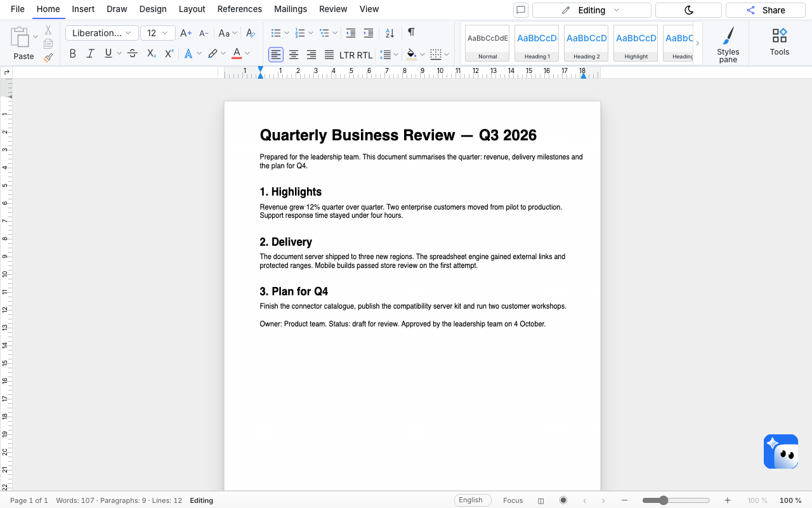Screen dimensions: 812x508
Task: Switch to the Layout tab
Action: [x=192, y=9]
